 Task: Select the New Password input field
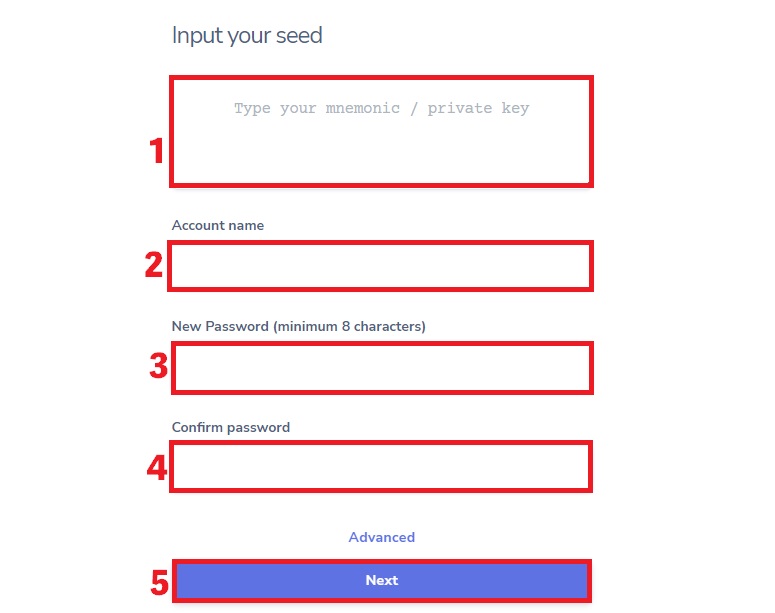[382, 368]
